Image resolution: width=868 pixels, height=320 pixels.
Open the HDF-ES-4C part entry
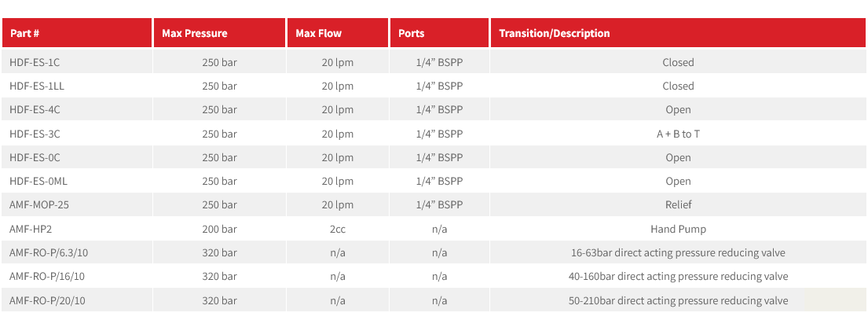pyautogui.click(x=35, y=110)
